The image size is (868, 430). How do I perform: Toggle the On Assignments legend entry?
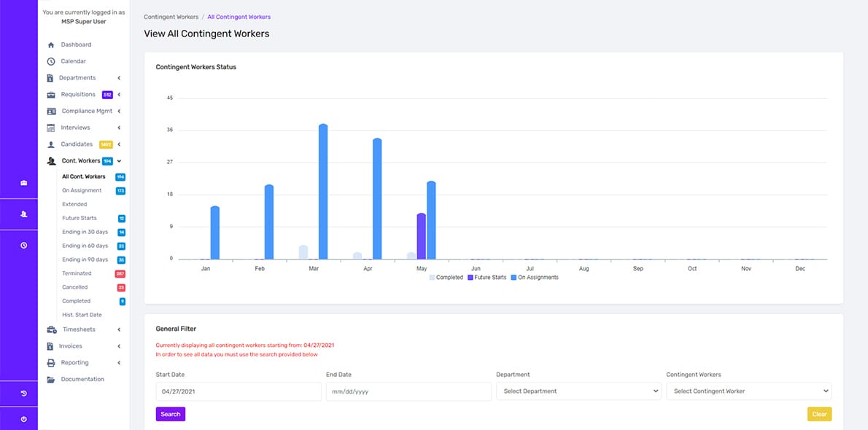coord(535,277)
